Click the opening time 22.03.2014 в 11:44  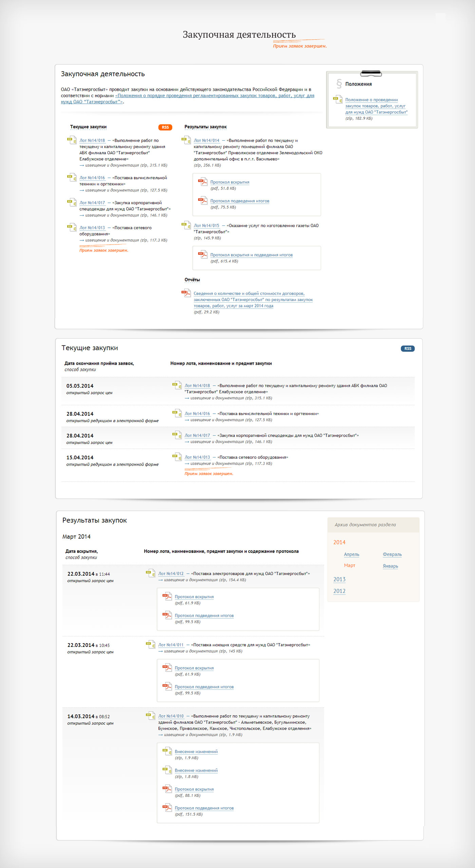click(89, 574)
